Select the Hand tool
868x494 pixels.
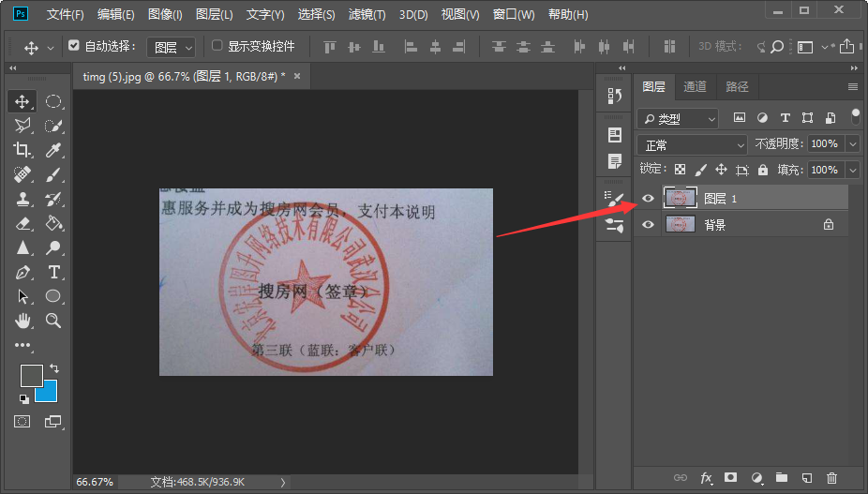click(x=22, y=321)
